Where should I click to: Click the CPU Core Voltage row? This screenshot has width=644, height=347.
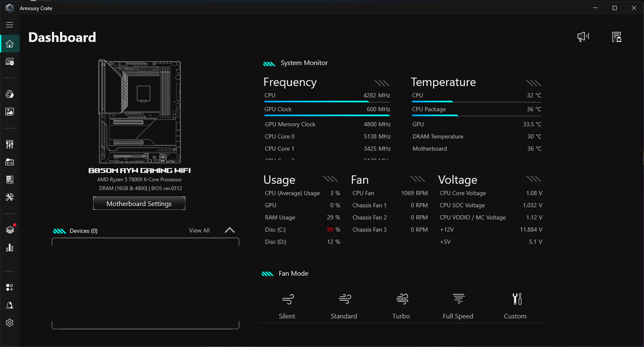point(491,193)
